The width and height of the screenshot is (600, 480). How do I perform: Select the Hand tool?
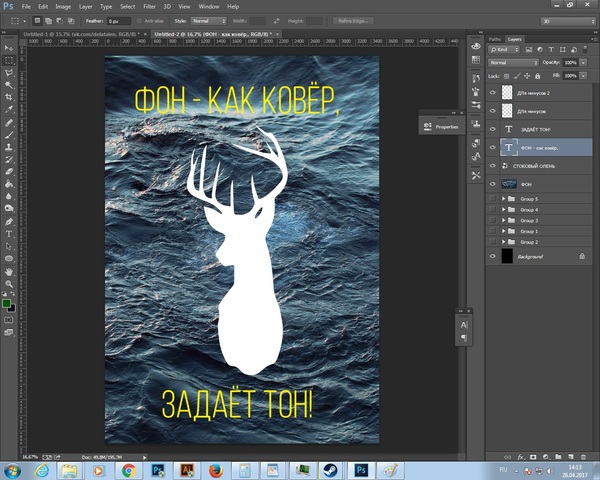coord(9,271)
